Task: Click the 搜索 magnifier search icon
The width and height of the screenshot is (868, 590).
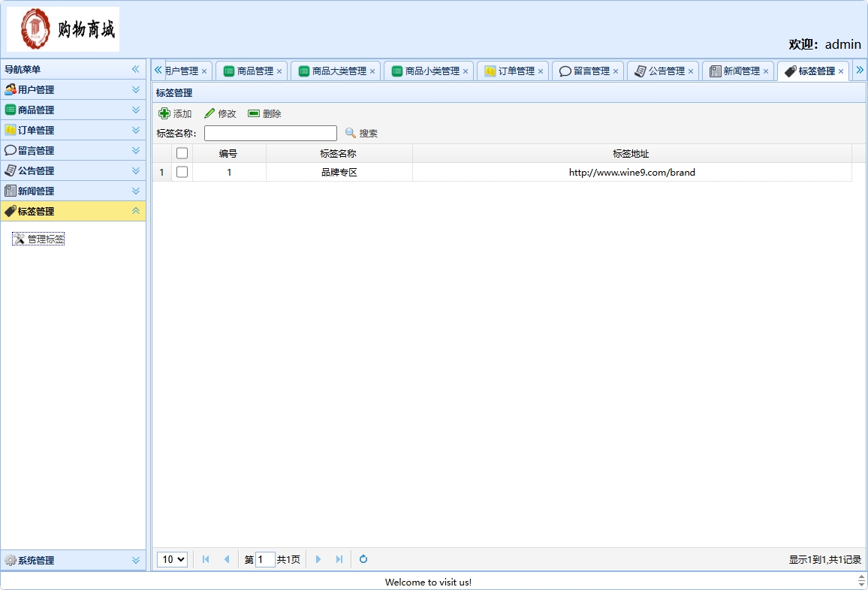Action: pos(350,133)
